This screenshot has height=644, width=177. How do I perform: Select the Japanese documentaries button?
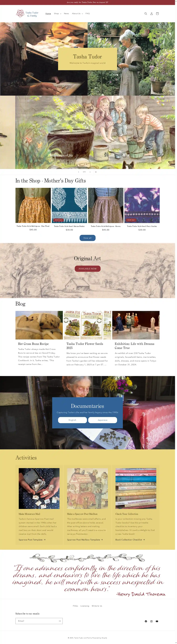[x=103, y=420]
